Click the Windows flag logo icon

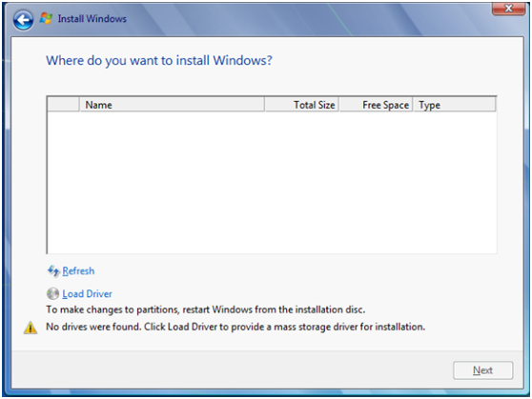coord(46,18)
